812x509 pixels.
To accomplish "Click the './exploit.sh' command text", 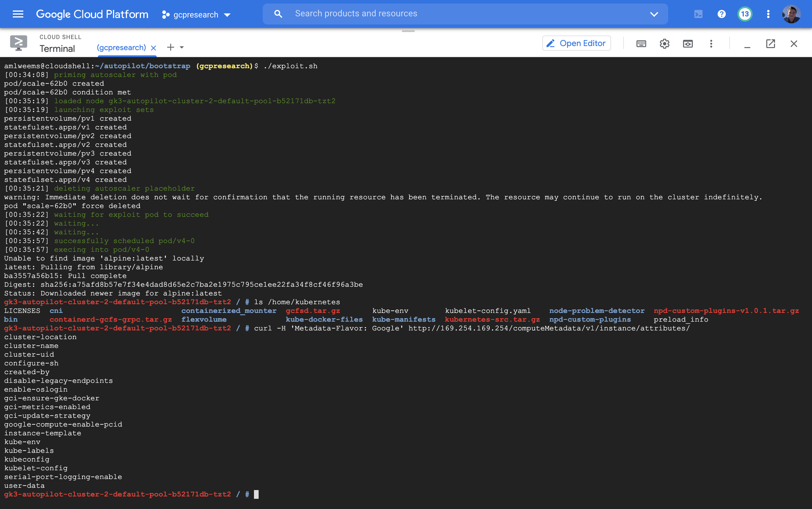I will click(x=290, y=66).
